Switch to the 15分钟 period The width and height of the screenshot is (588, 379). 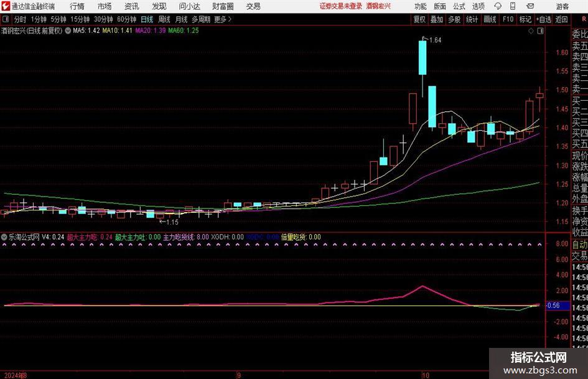tap(80, 19)
